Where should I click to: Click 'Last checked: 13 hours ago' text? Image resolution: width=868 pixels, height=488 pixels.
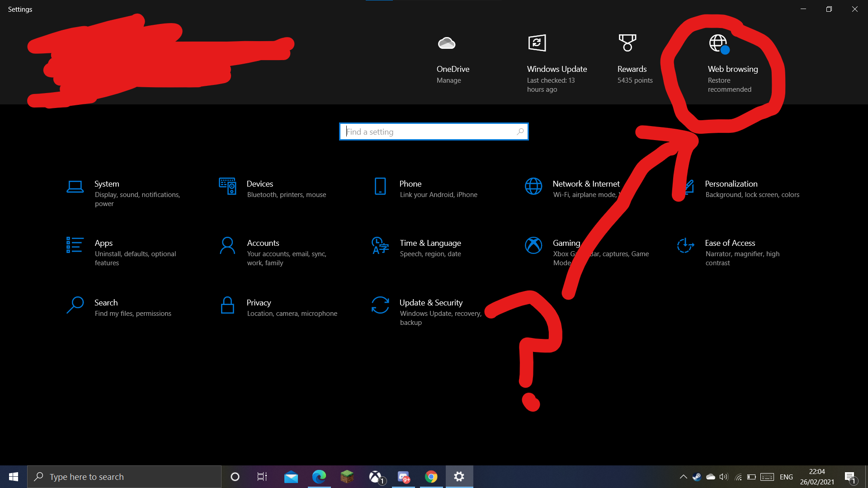(x=551, y=85)
